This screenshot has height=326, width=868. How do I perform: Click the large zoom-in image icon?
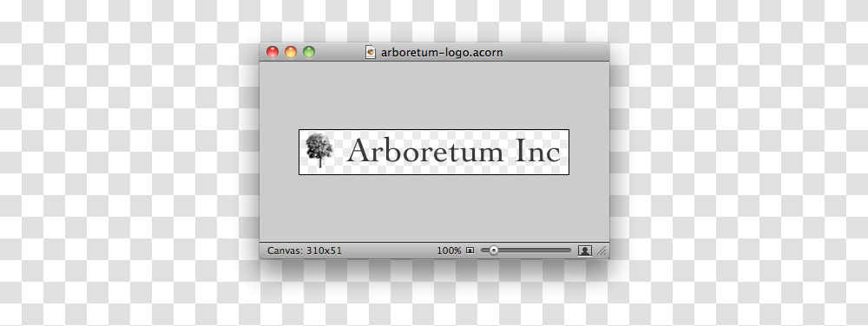(x=584, y=251)
